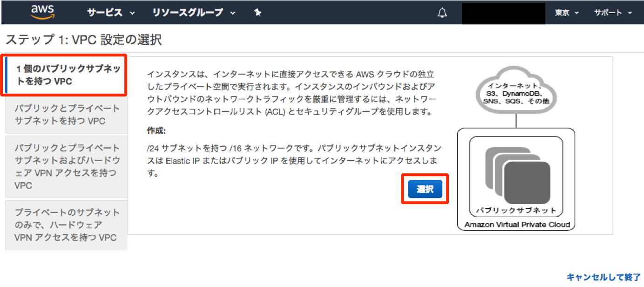Image resolution: width=644 pixels, height=287 pixels.
Task: Click the redacted account name menu
Action: click(503, 14)
